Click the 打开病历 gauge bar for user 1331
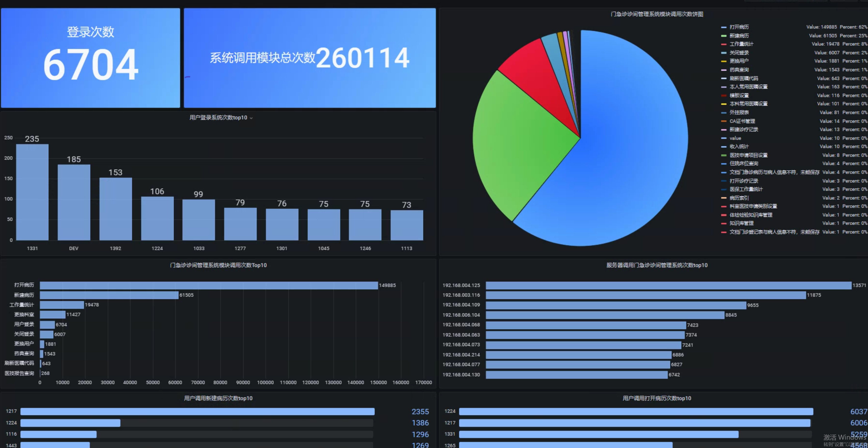The image size is (868, 448). (x=599, y=434)
